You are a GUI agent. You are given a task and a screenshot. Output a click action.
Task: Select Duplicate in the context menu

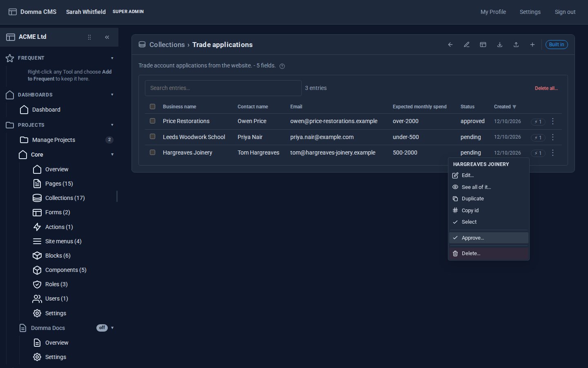[x=489, y=199]
